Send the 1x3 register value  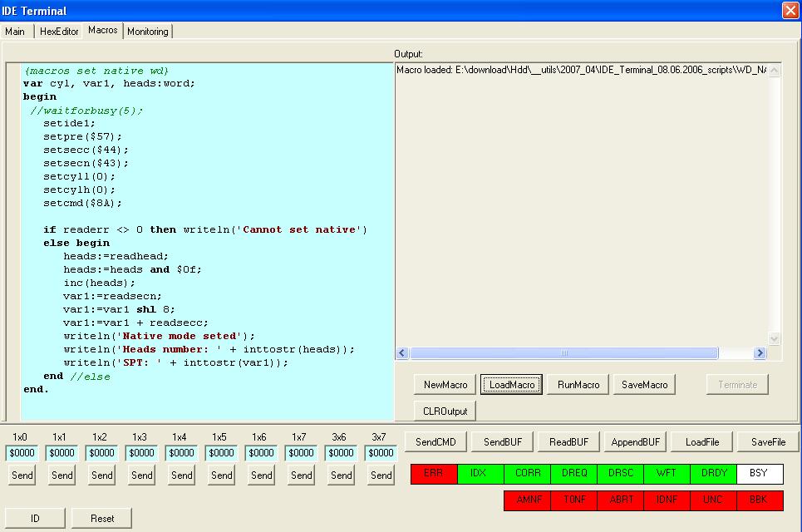(x=141, y=475)
